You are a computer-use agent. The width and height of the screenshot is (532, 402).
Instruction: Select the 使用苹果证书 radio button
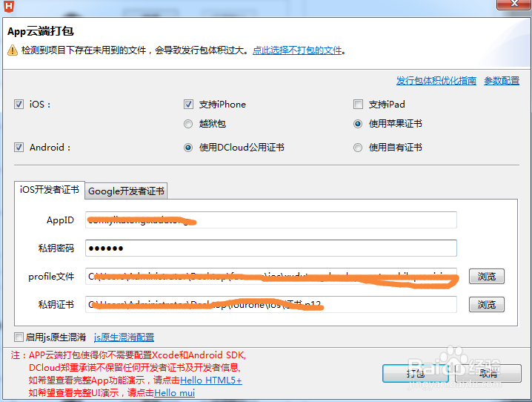coord(358,124)
